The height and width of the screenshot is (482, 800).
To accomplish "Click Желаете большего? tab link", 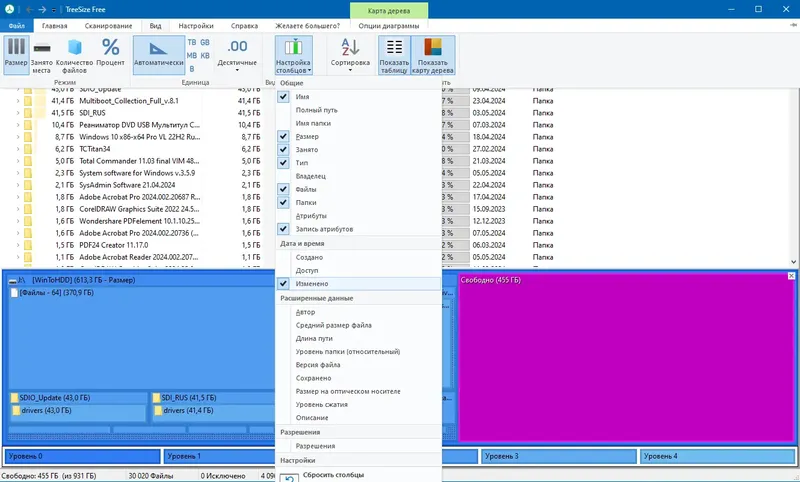I will (x=307, y=26).
